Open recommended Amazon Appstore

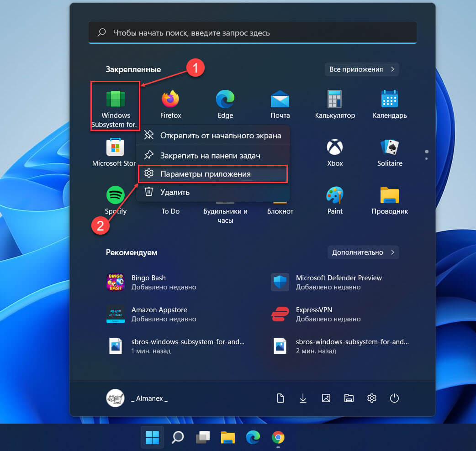point(152,314)
